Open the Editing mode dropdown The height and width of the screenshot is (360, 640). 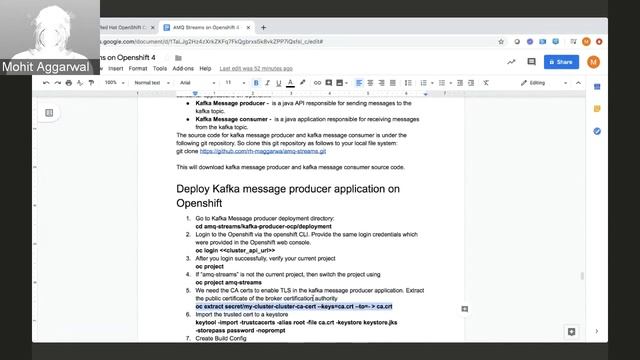click(544, 83)
